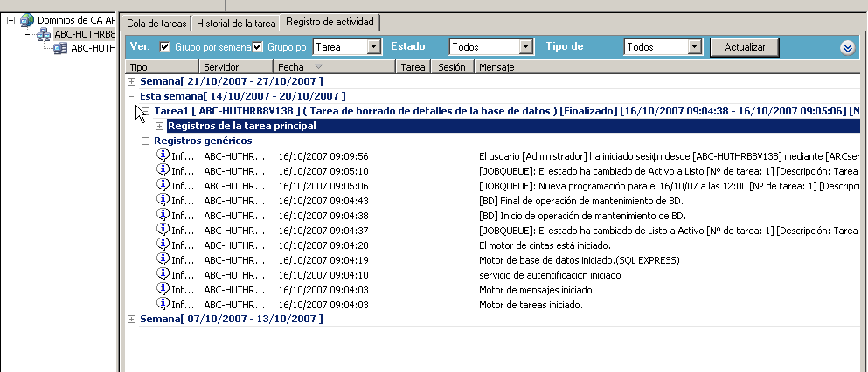
Task: Select '[BD] Inicio de operación de mantenimiento de BD.'
Action: [582, 215]
